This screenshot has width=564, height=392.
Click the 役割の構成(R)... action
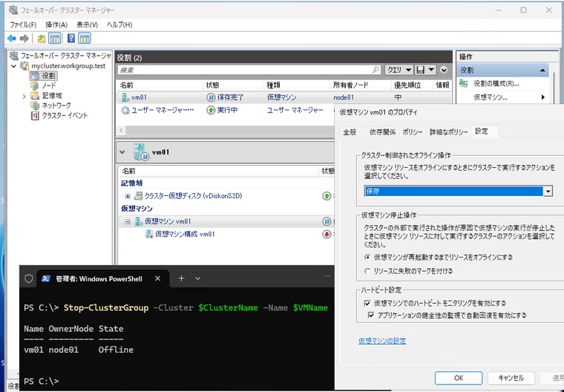click(496, 83)
